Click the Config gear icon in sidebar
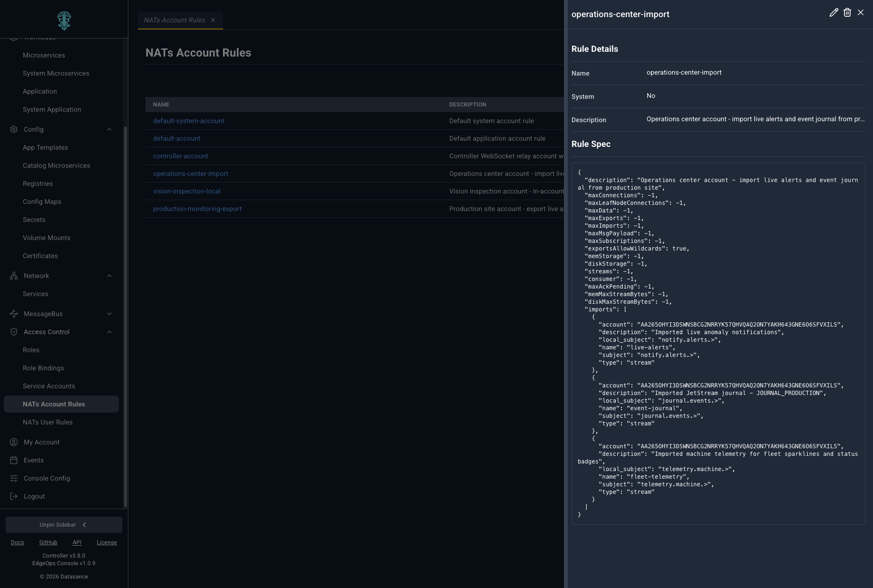Image resolution: width=873 pixels, height=588 pixels. pos(14,129)
